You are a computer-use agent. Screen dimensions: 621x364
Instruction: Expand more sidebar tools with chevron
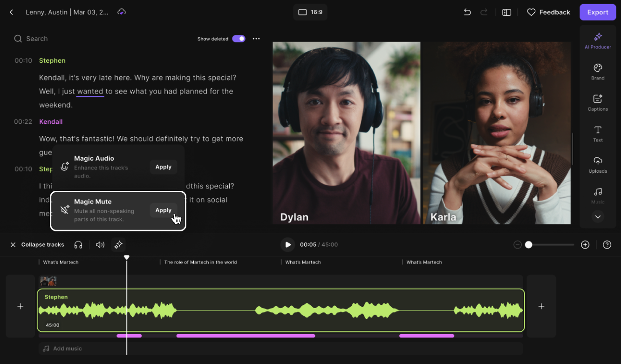[598, 216]
